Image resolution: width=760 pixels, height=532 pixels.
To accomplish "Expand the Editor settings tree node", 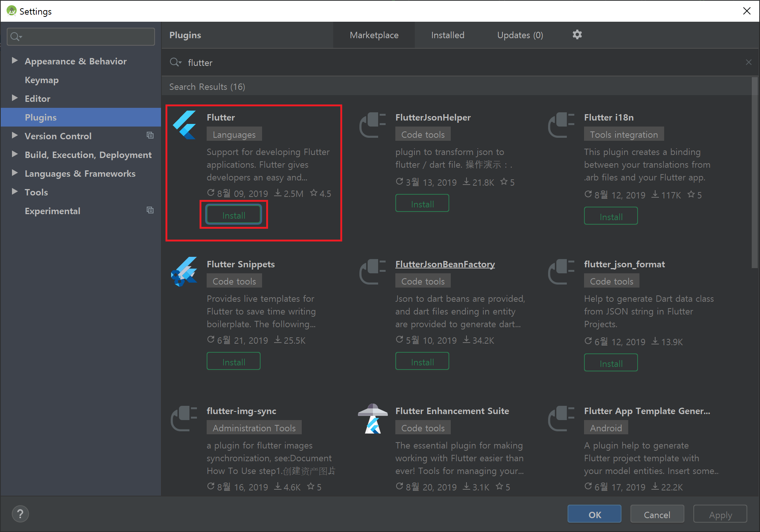I will pos(15,98).
